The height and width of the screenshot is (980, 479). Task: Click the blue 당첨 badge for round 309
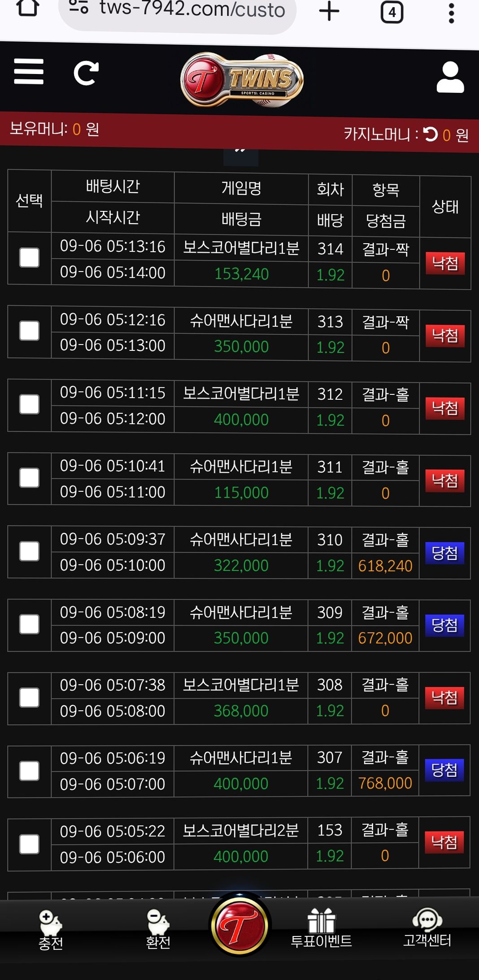click(x=444, y=626)
